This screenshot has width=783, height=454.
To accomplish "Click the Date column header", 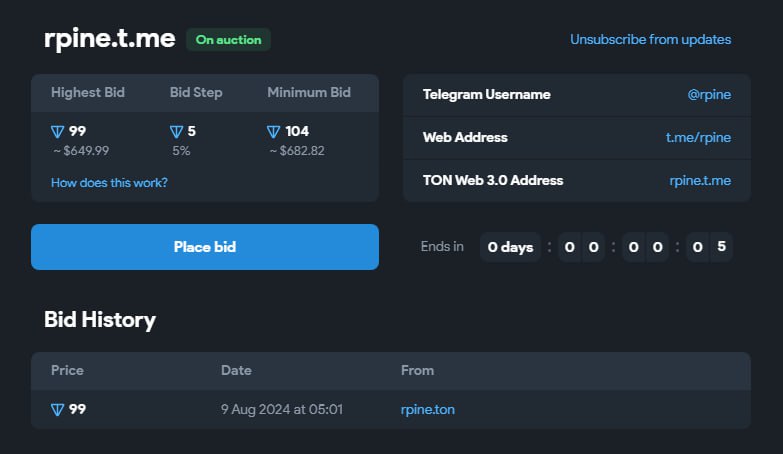I will 236,370.
